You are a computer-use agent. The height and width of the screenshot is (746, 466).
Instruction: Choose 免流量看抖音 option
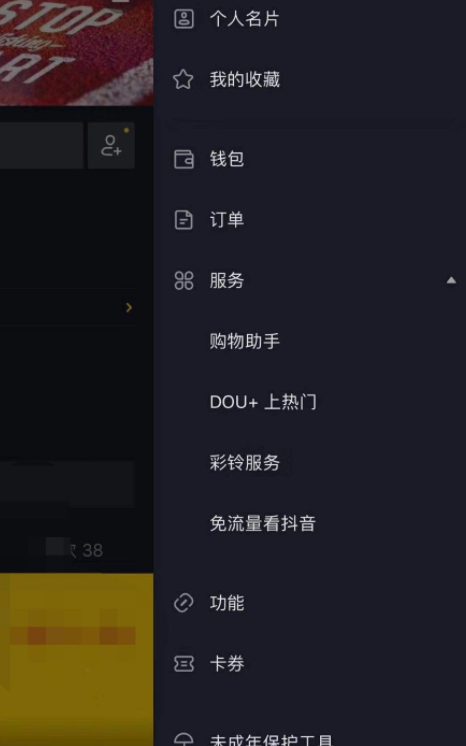pyautogui.click(x=263, y=523)
